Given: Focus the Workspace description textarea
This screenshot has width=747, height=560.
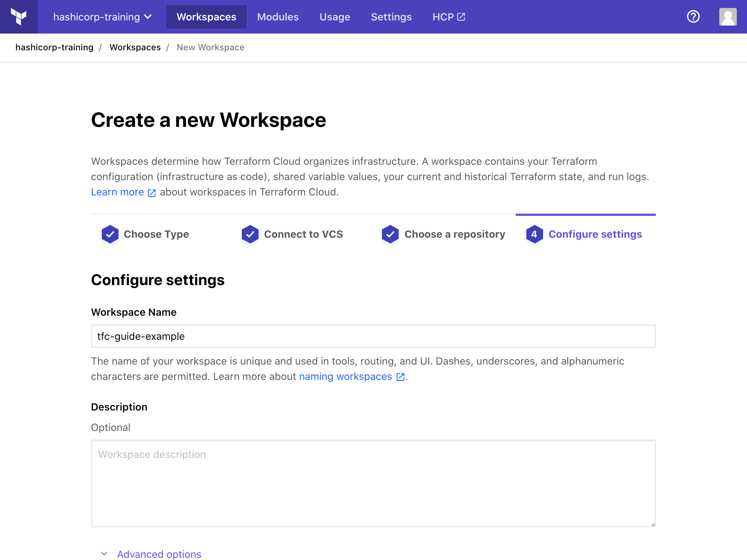Looking at the screenshot, I should tap(373, 483).
